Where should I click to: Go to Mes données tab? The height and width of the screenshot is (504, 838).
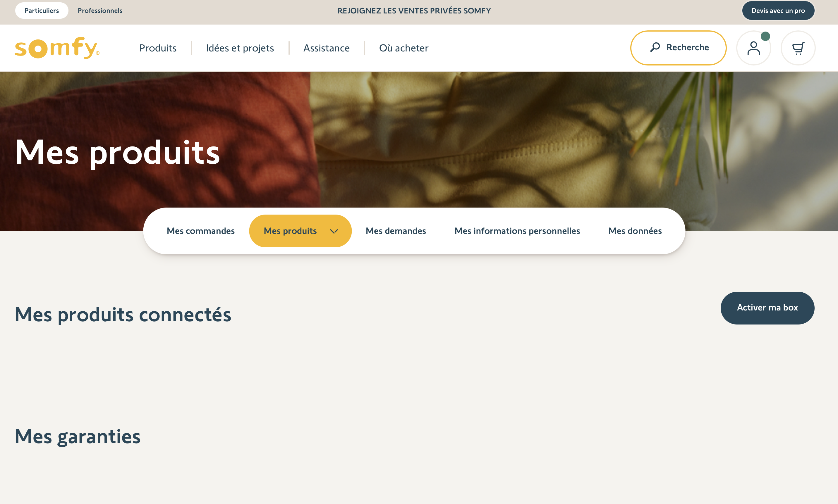click(x=635, y=231)
